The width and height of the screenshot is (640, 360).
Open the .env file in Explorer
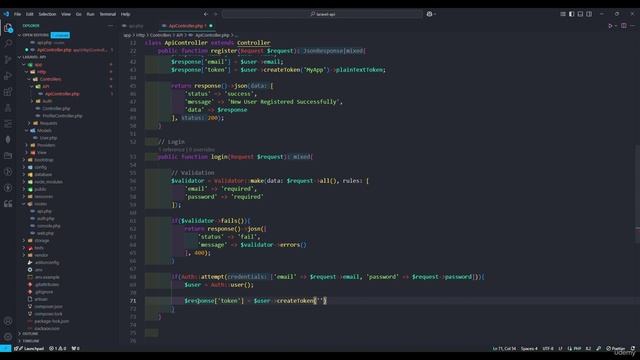tap(38, 270)
